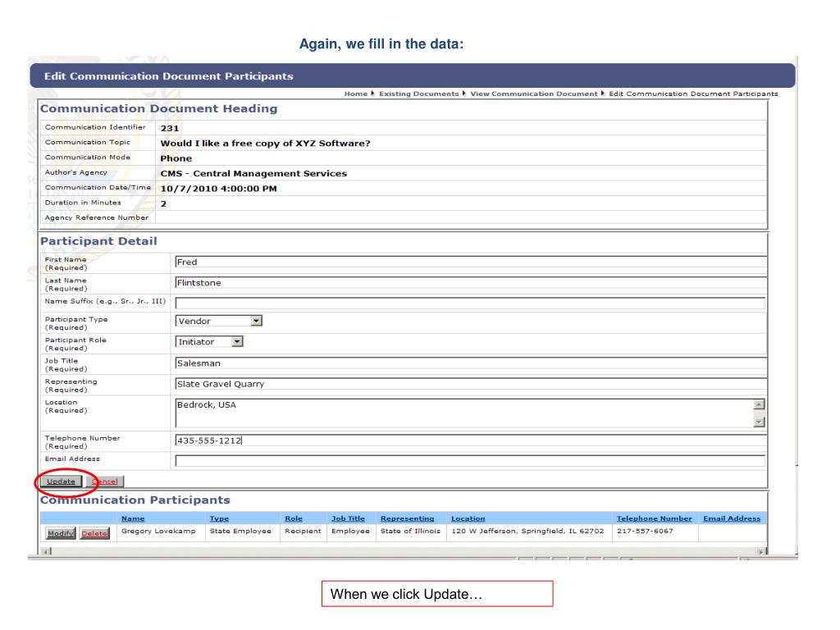Sort participants by Location column

(x=468, y=518)
